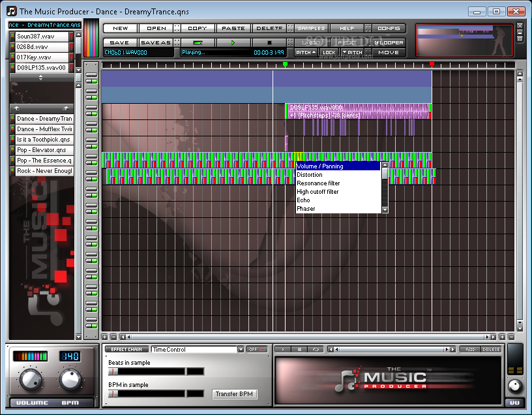Click the bottom small button beside the overview
Screen dimensions: 532x415
click(x=520, y=39)
